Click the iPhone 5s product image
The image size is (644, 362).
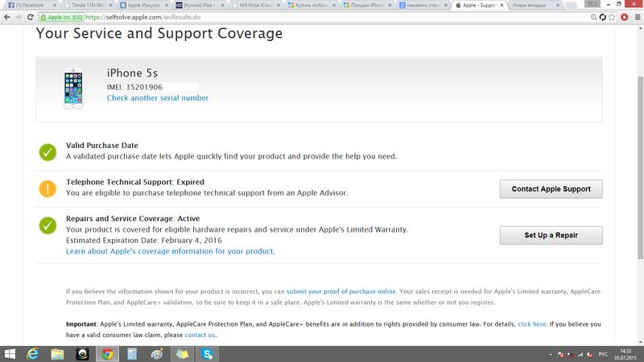73,88
